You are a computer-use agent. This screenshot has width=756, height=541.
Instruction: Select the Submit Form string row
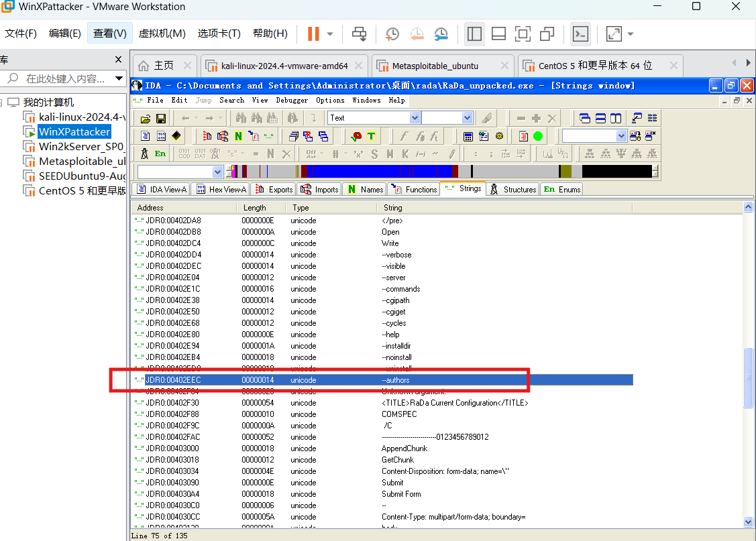(x=383, y=494)
